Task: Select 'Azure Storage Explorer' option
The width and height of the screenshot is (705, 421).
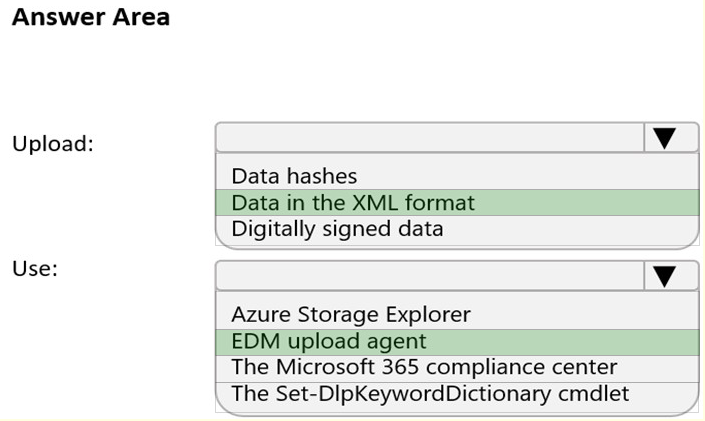Action: (x=350, y=314)
